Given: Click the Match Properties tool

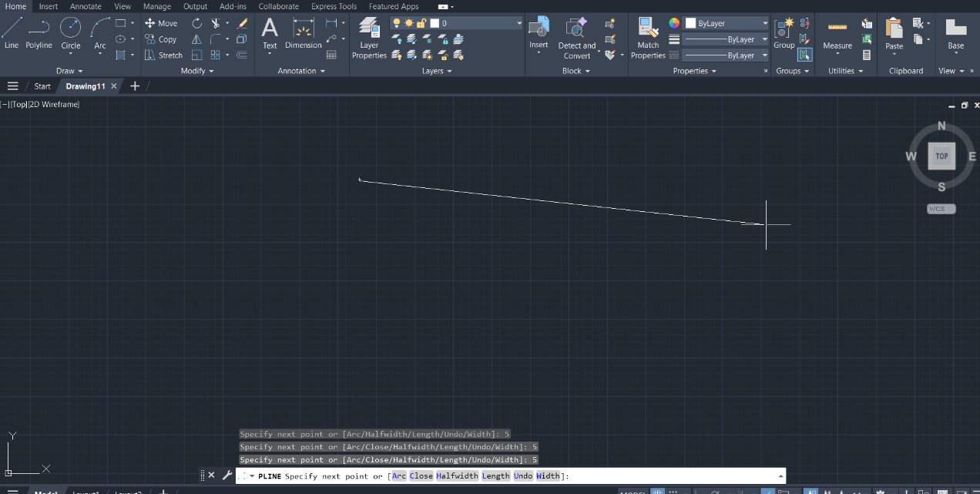Looking at the screenshot, I should pyautogui.click(x=647, y=37).
